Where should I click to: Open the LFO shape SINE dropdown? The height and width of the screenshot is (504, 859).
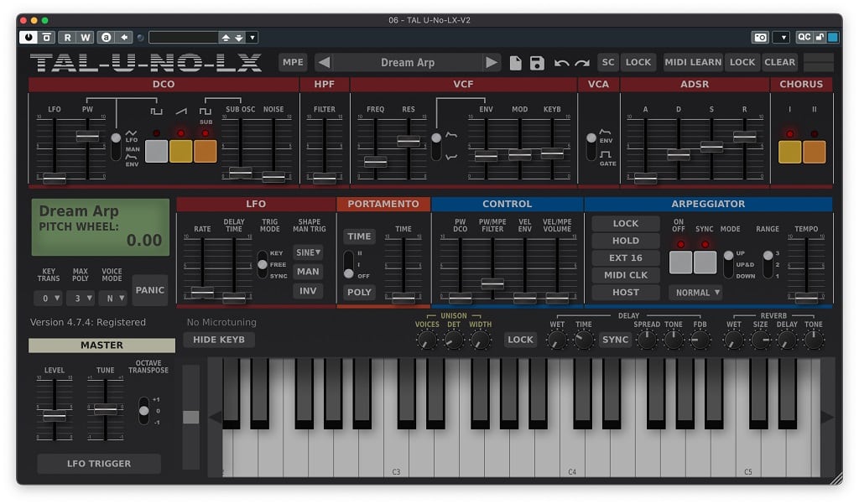(x=309, y=252)
